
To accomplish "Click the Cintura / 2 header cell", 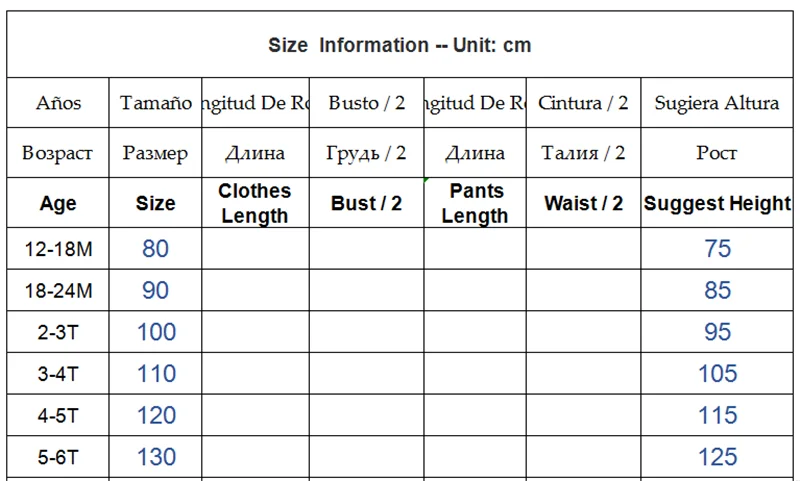I will click(583, 103).
